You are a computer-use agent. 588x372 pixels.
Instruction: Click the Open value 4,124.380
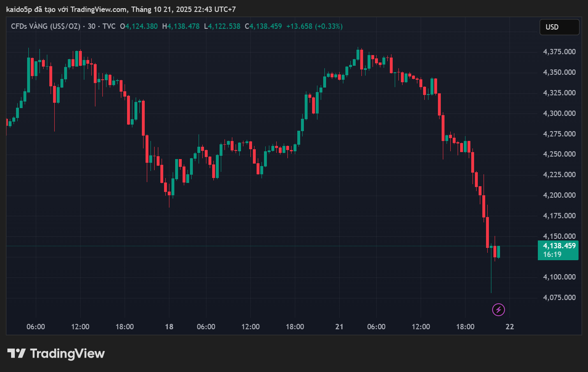point(141,26)
